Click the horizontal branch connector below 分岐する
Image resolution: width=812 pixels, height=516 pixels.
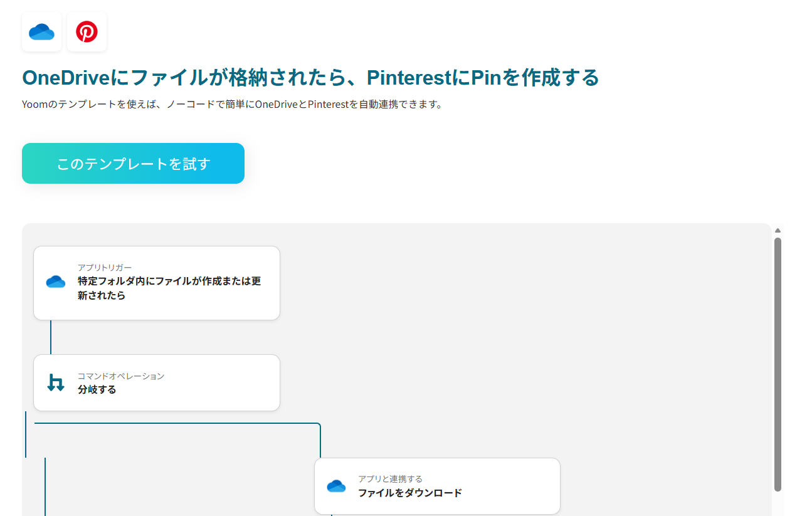point(176,423)
